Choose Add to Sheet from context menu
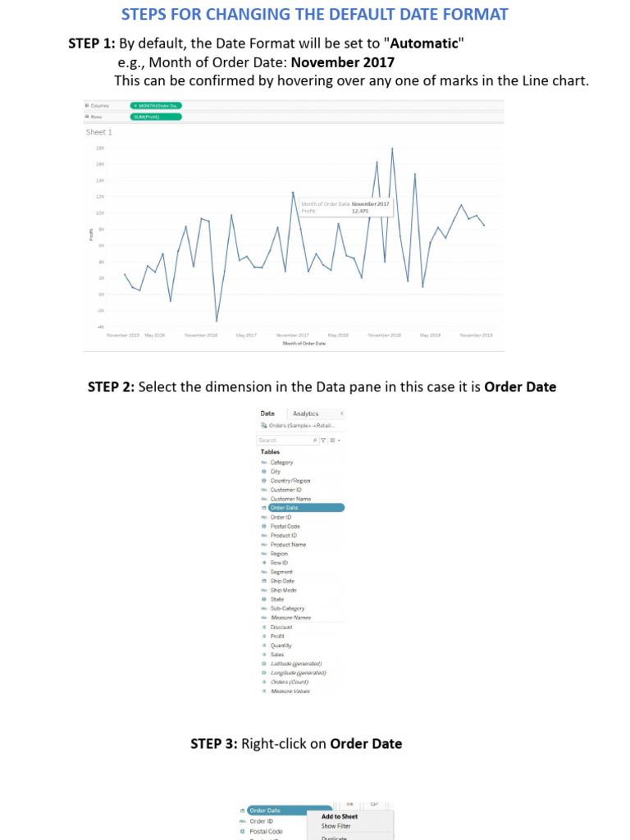This screenshot has height=840, width=630. tap(339, 816)
